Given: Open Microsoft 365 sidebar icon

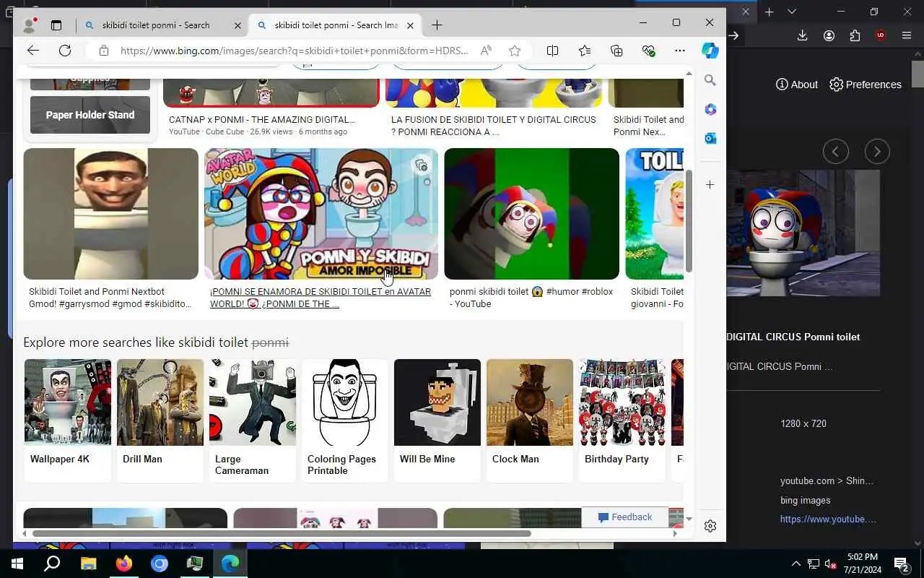Looking at the screenshot, I should (x=710, y=109).
